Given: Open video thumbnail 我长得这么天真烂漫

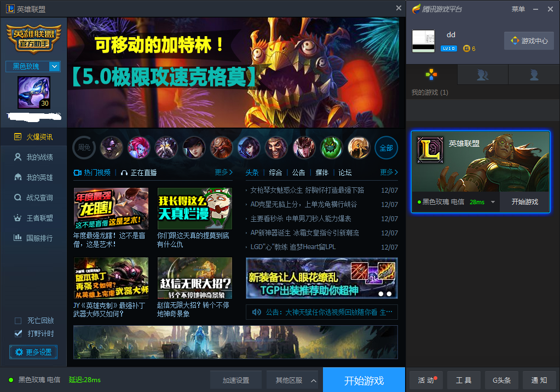Looking at the screenshot, I should coord(195,209).
